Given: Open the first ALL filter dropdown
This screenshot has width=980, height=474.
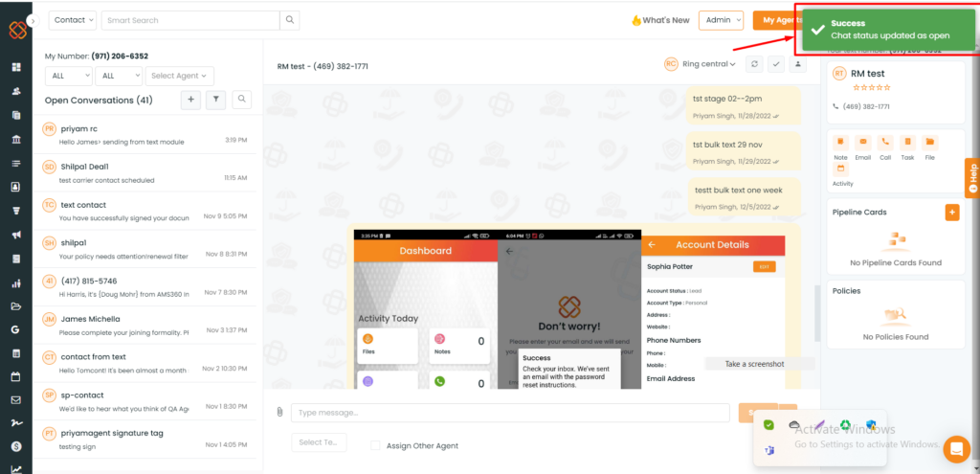Looking at the screenshot, I should click(69, 76).
